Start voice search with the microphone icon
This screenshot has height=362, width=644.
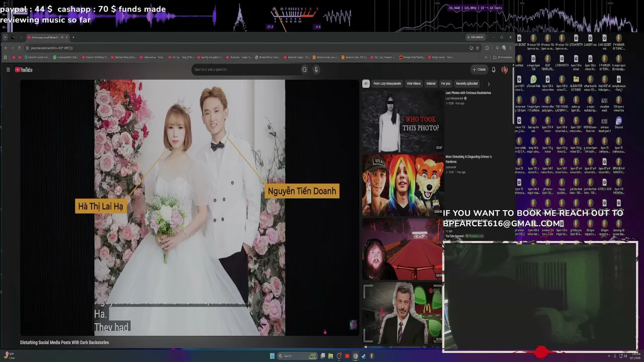coord(316,69)
